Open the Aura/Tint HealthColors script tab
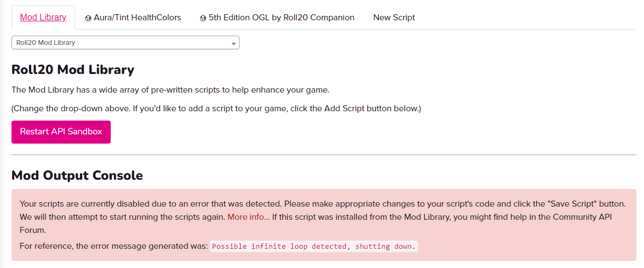Viewport: 644px width, 268px height. pyautogui.click(x=137, y=18)
